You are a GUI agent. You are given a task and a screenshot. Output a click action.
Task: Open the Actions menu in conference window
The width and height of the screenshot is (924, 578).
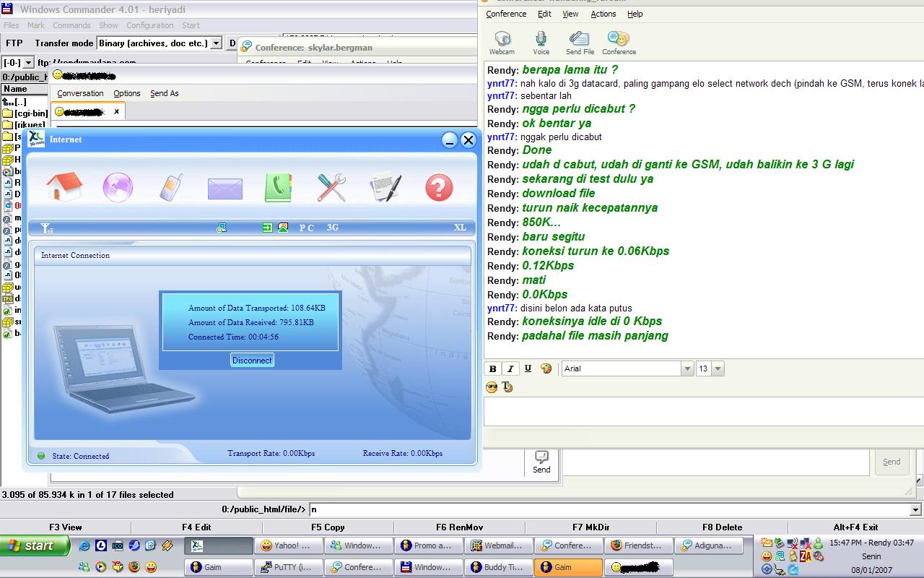pyautogui.click(x=603, y=14)
